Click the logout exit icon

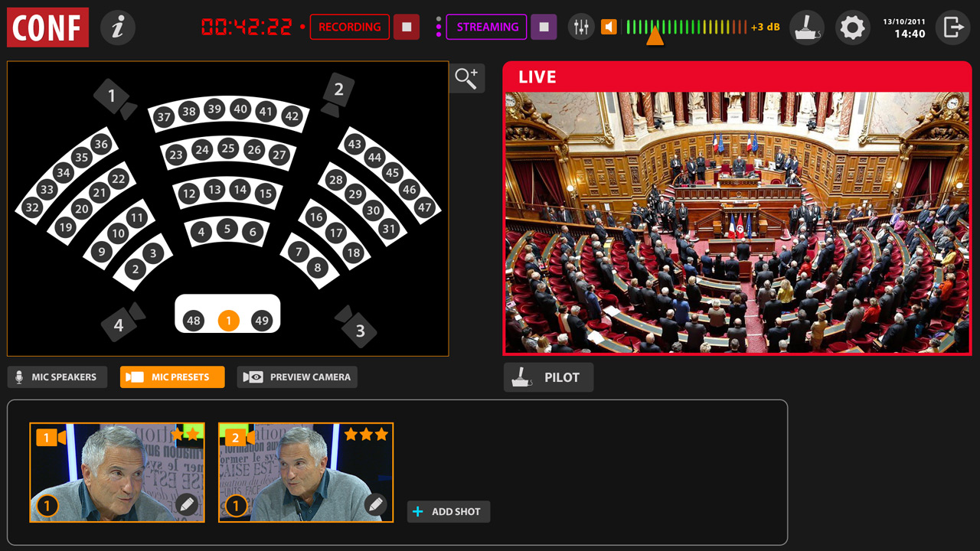click(953, 28)
